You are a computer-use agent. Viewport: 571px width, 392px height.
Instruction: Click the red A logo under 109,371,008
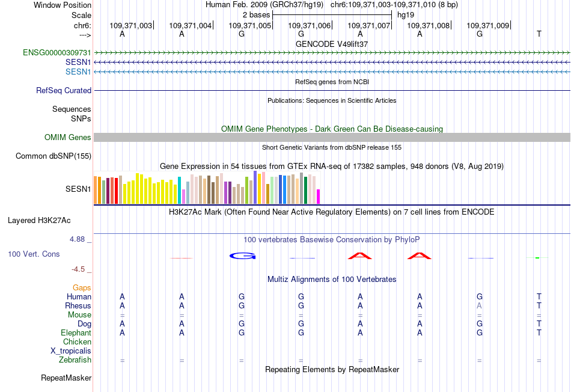pyautogui.click(x=419, y=256)
